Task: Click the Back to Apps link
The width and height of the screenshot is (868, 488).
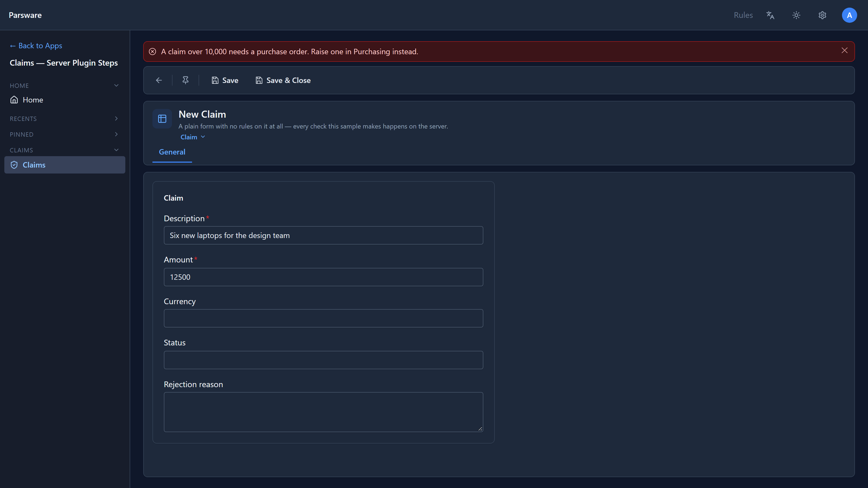Action: click(36, 46)
